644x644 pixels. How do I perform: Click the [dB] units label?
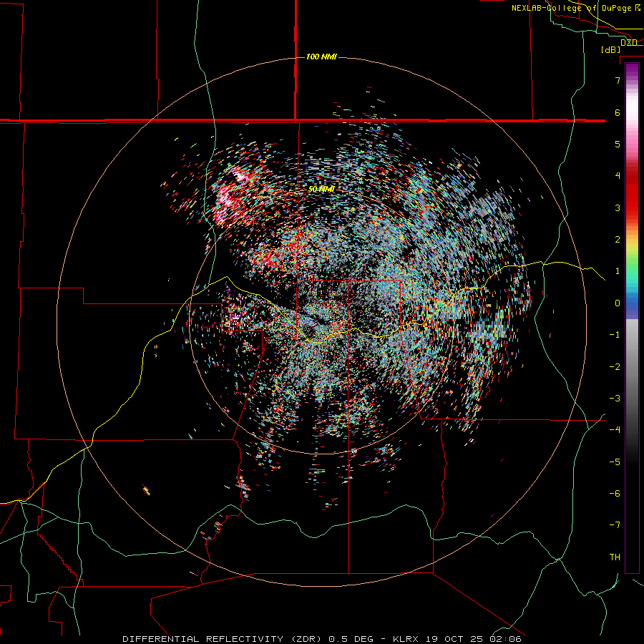(x=611, y=49)
